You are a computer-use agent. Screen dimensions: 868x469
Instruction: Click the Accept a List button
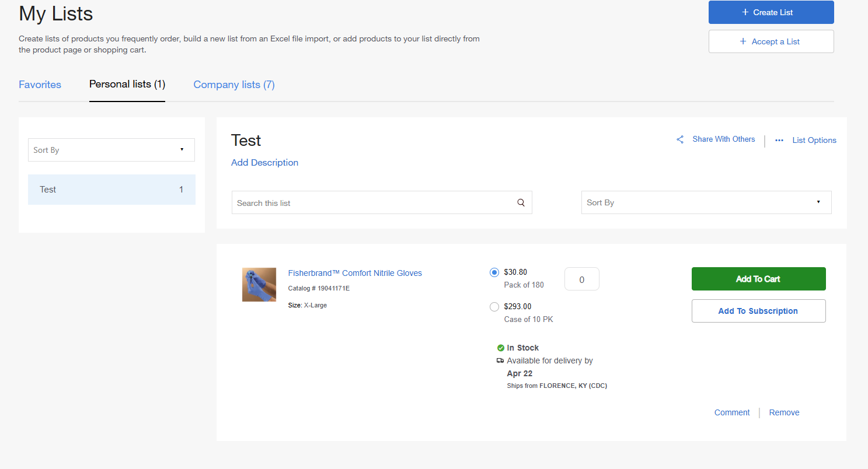[771, 41]
